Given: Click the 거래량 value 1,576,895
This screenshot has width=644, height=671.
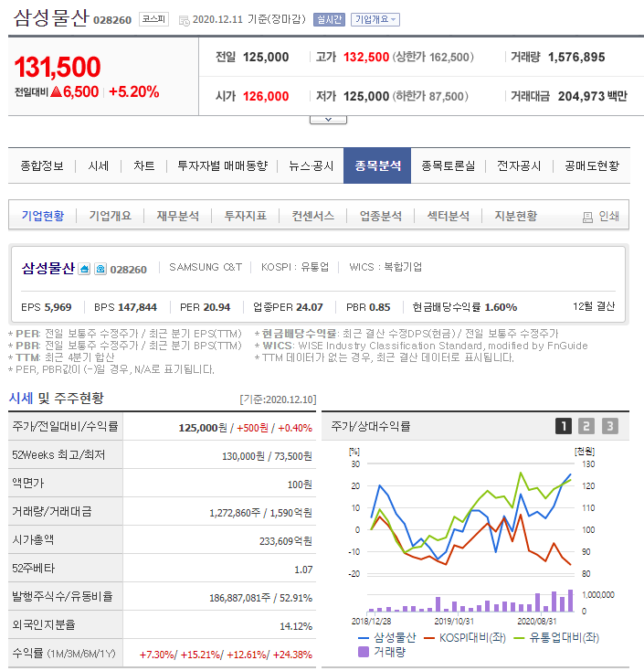Looking at the screenshot, I should pyautogui.click(x=576, y=57).
